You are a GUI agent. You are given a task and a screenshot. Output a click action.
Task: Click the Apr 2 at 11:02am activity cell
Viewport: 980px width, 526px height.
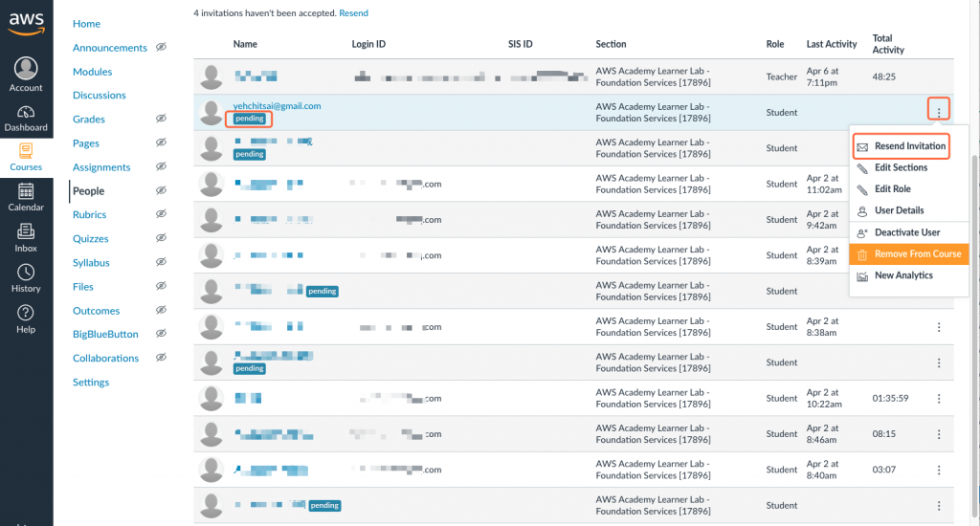pos(824,184)
